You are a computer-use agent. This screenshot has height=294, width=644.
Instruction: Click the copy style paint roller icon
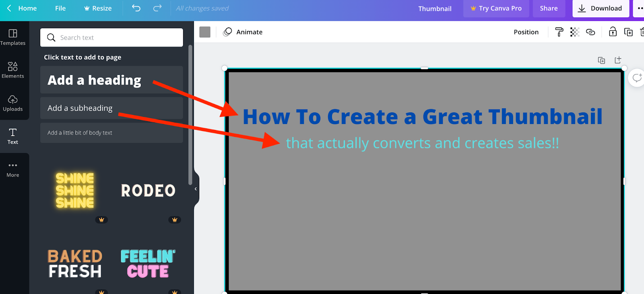559,32
